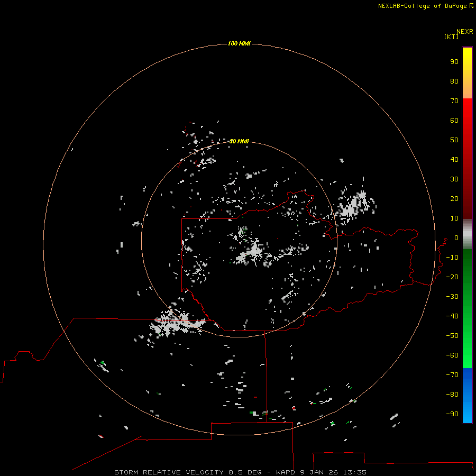Click the -10 value on the velocity scale
This screenshot has width=476, height=476.
pyautogui.click(x=452, y=258)
